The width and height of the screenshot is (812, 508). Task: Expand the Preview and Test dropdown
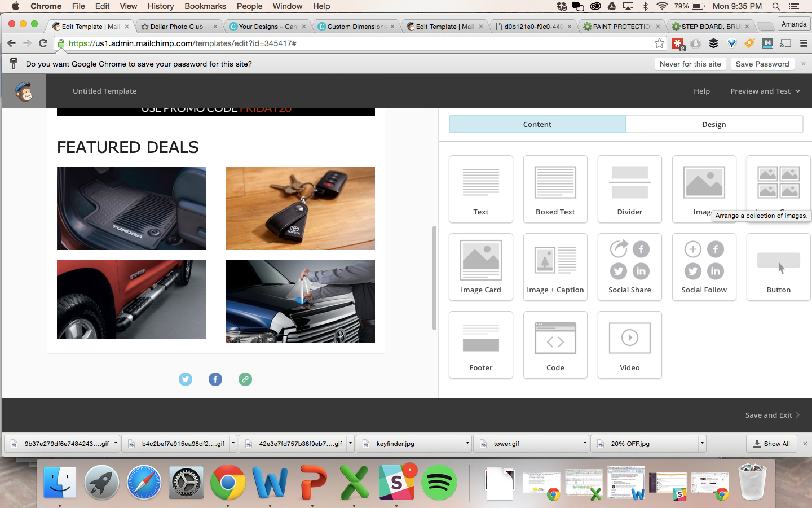click(x=765, y=91)
